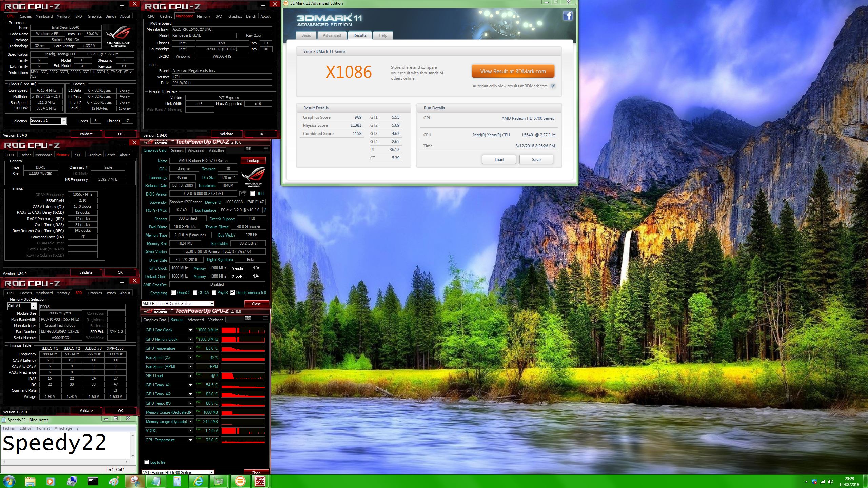This screenshot has width=868, height=488.
Task: Open GPU-Z Graphics Card window hamburger menu
Action: tap(266, 149)
